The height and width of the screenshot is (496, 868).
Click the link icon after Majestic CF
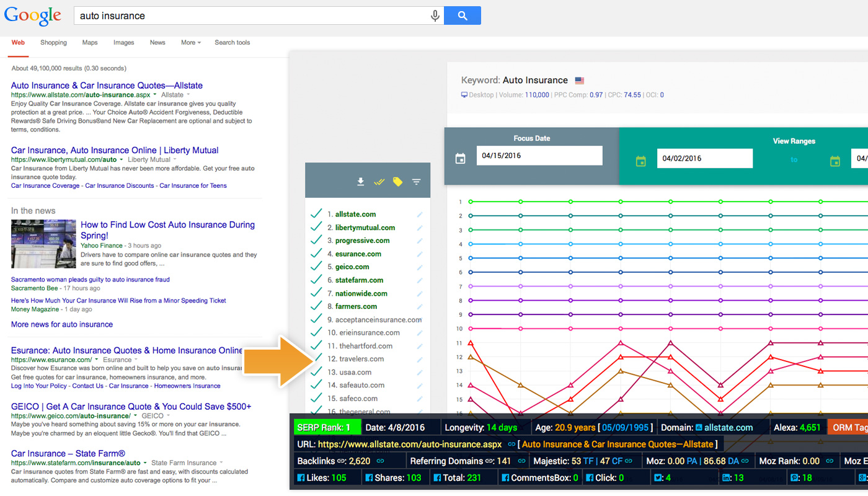(629, 461)
